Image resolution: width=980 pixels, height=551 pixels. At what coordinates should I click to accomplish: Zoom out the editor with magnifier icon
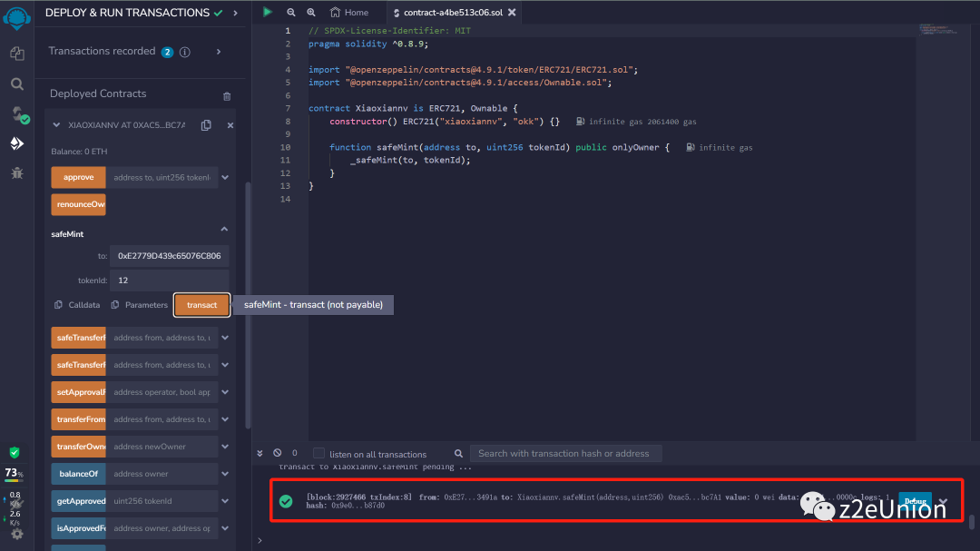point(291,12)
